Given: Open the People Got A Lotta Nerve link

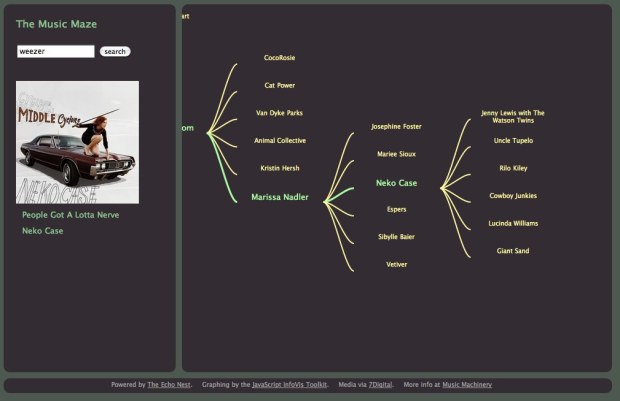Looking at the screenshot, I should point(70,214).
